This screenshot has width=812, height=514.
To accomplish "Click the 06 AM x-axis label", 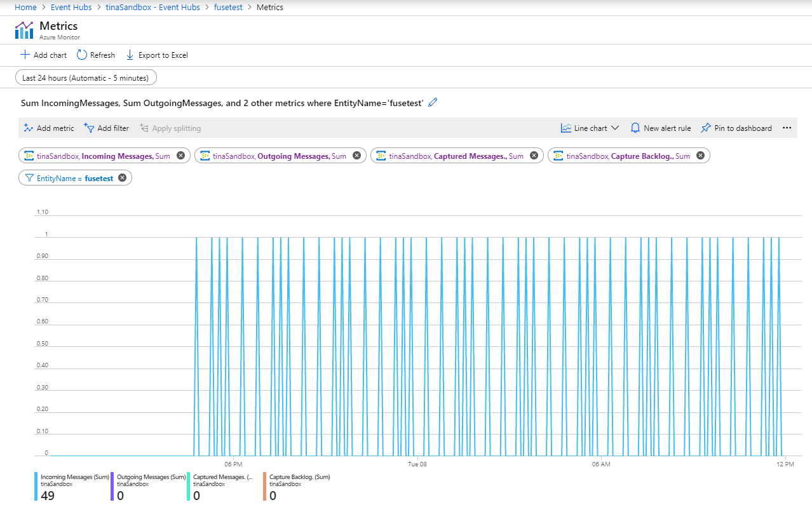I will [601, 464].
